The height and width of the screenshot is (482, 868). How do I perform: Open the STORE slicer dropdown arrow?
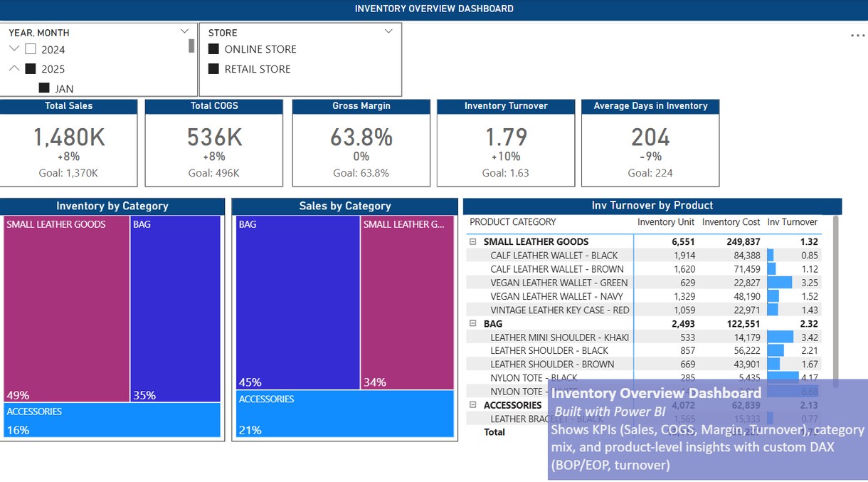388,31
